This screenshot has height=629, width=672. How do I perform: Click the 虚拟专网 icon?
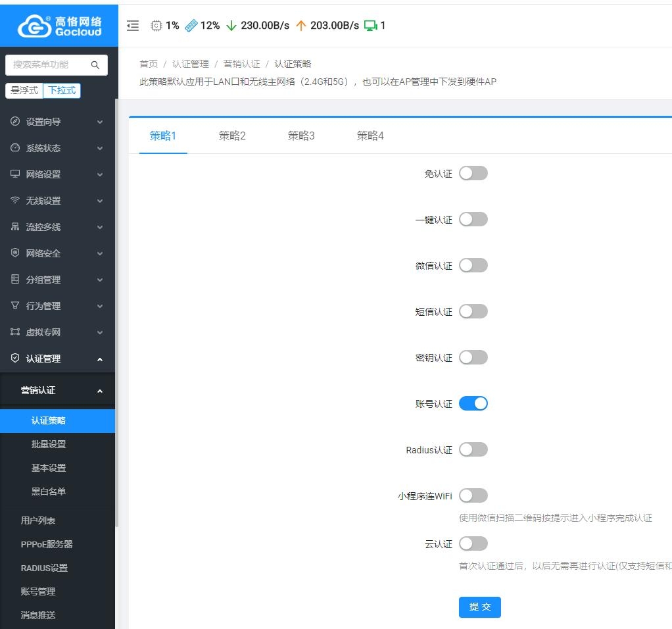pyautogui.click(x=15, y=332)
